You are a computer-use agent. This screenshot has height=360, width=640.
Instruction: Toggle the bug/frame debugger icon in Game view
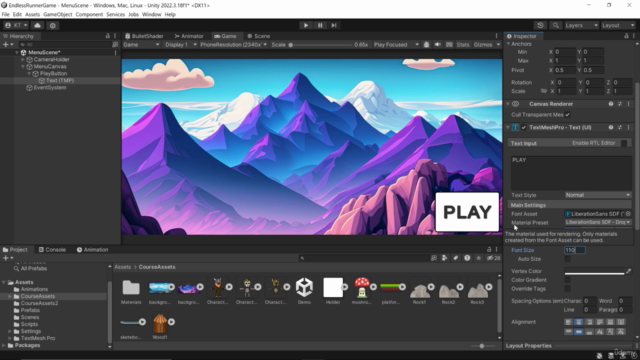pyautogui.click(x=427, y=44)
